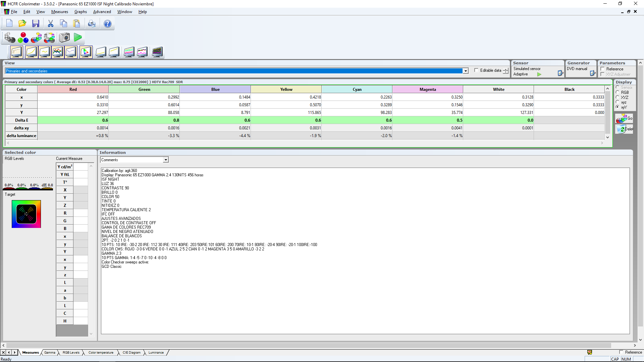
Task: Open the Comments dropdown in Information
Action: tap(166, 160)
